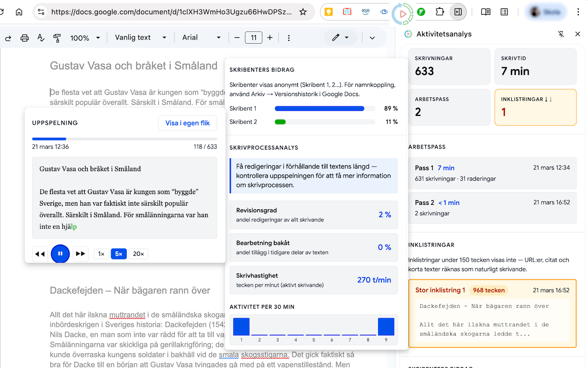Set playback speed to 20×
This screenshot has height=368, width=588.
(x=138, y=254)
